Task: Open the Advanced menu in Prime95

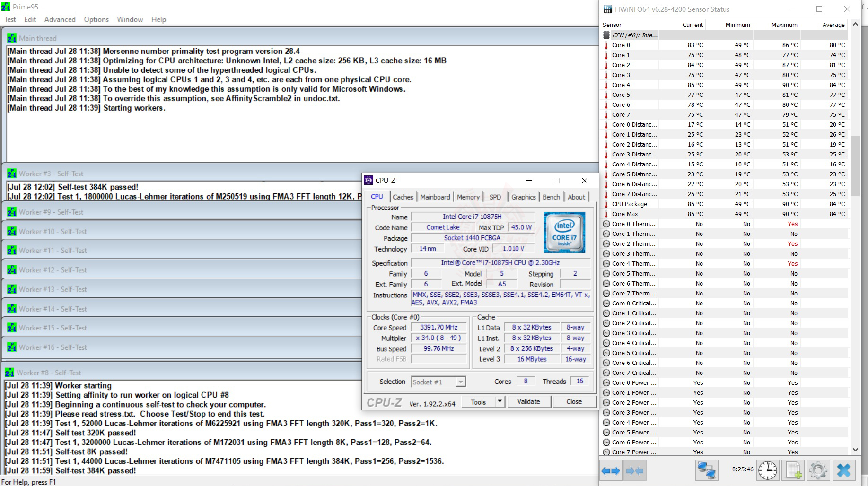Action: [60, 19]
